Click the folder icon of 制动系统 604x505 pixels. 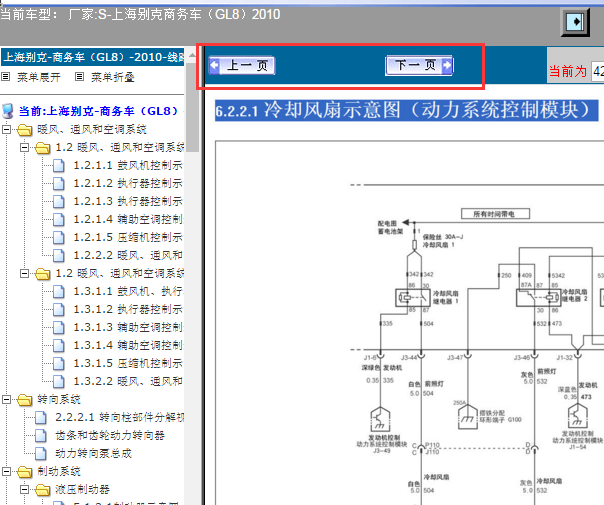(25, 472)
